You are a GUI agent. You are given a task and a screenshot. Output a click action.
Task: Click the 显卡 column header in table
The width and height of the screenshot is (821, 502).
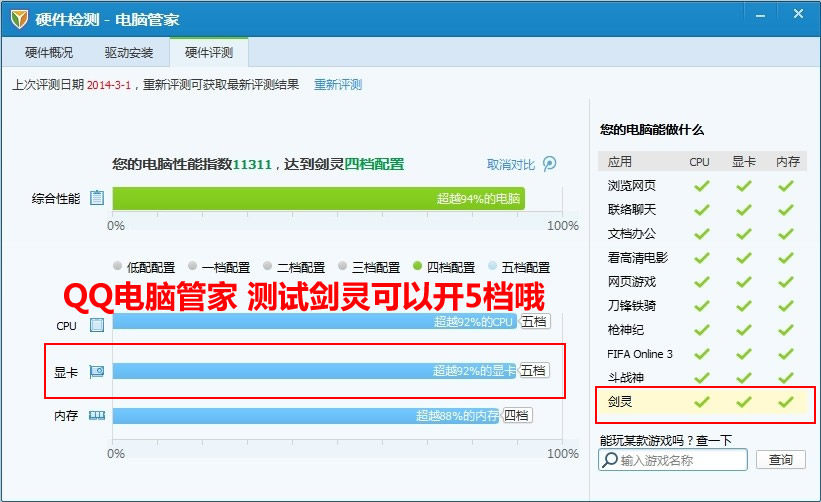pos(744,162)
